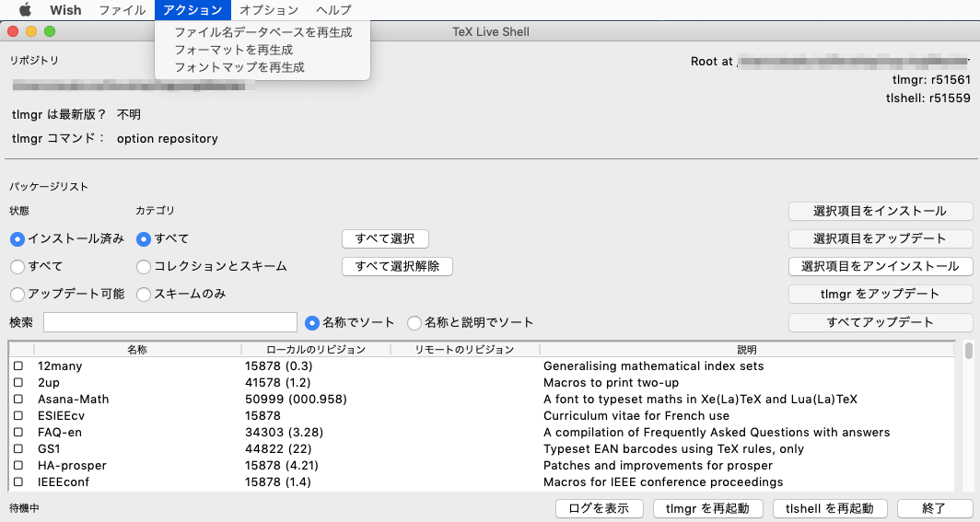Viewport: 980px width, 522px height.
Task: Open the ファイル menu
Action: (122, 10)
